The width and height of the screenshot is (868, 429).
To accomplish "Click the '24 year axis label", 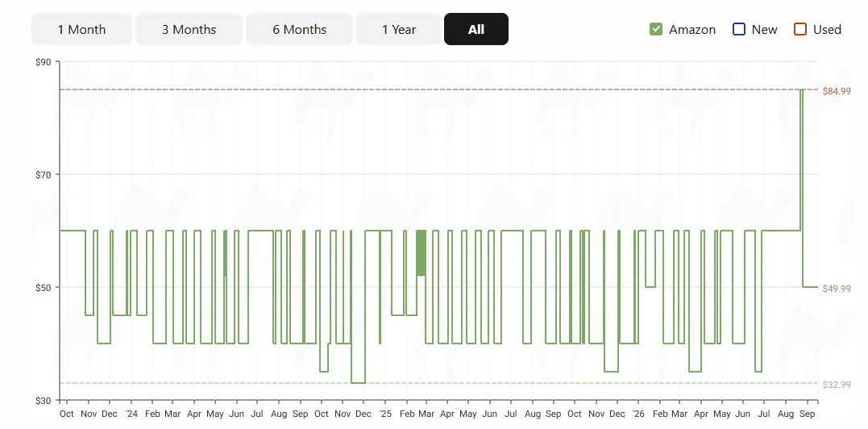I will pos(131,414).
